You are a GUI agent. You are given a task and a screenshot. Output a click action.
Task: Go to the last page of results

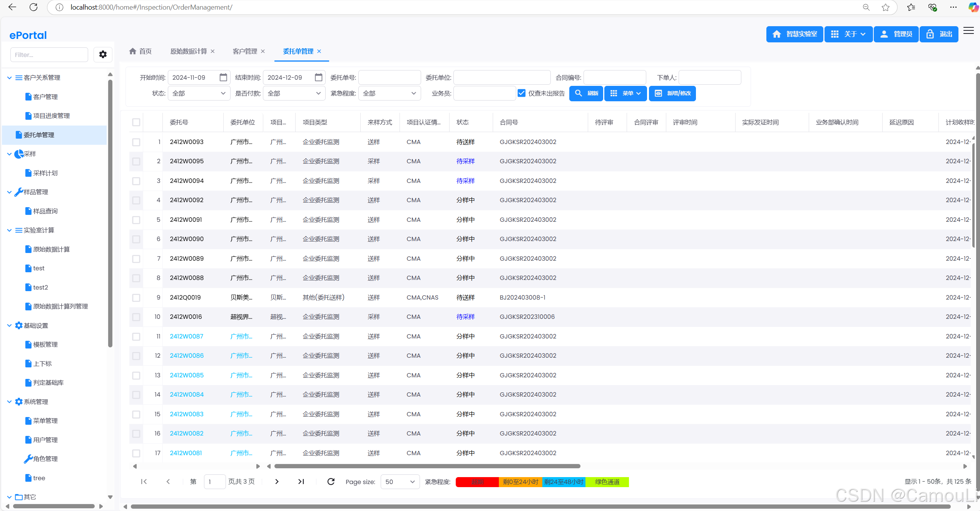pos(301,481)
